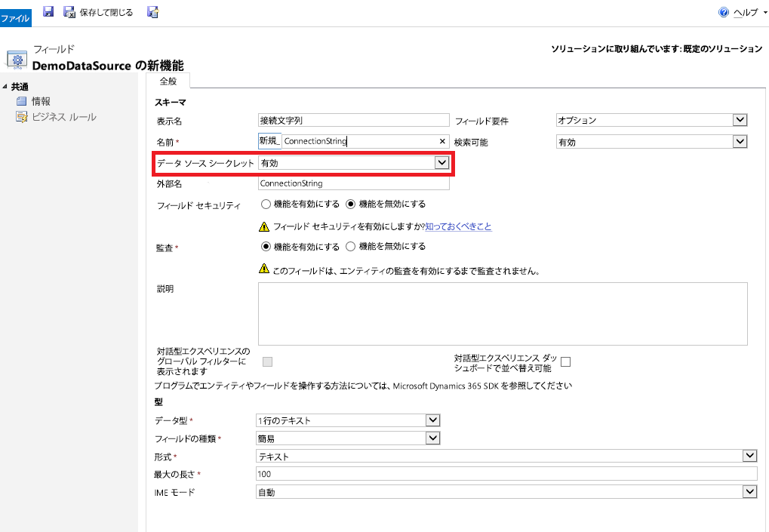Expand the IME モード dropdown

(749, 491)
